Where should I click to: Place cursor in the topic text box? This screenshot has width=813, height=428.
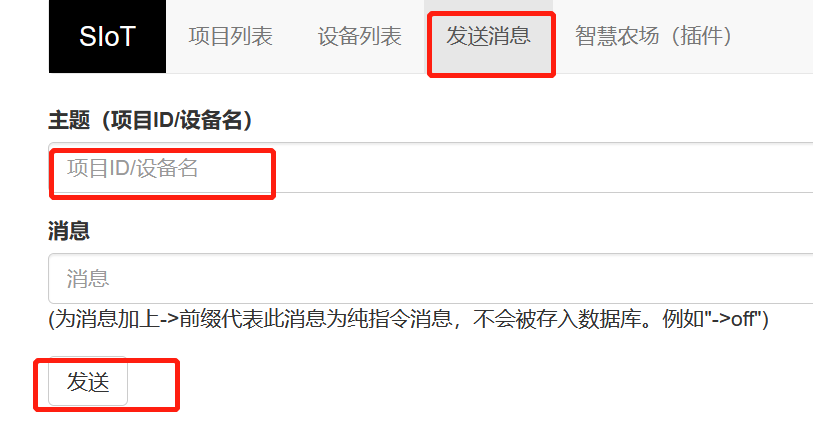click(430, 168)
